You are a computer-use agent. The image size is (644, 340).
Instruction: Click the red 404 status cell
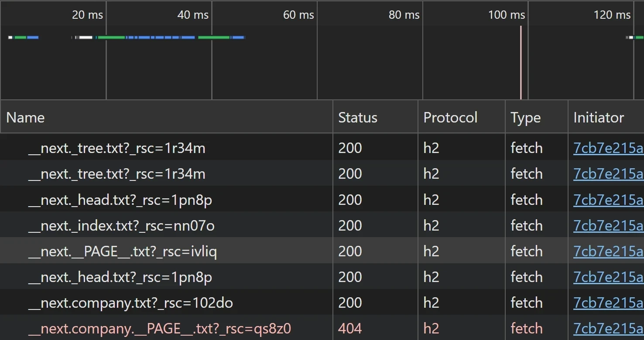(x=350, y=329)
